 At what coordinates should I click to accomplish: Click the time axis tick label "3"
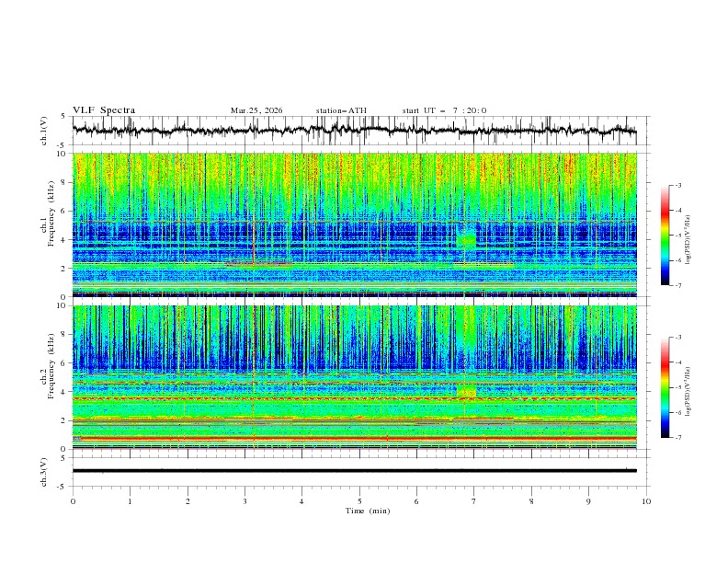tap(245, 501)
